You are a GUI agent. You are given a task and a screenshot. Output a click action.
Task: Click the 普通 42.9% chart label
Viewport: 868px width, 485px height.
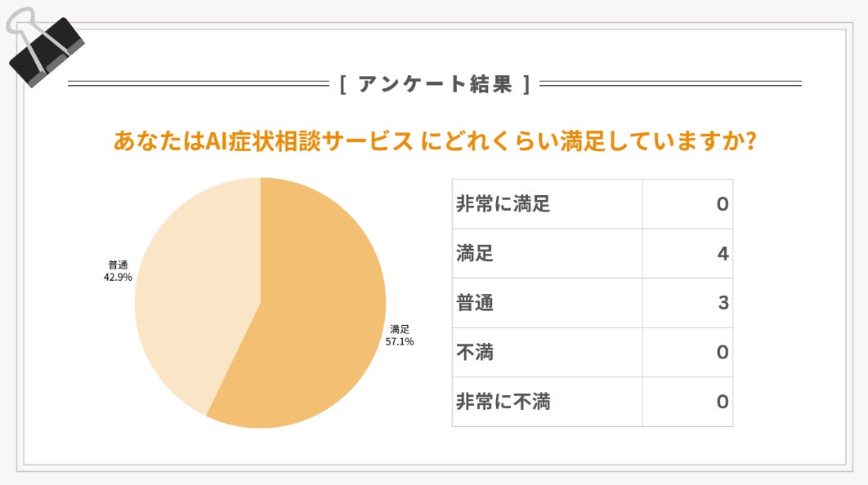click(x=118, y=271)
